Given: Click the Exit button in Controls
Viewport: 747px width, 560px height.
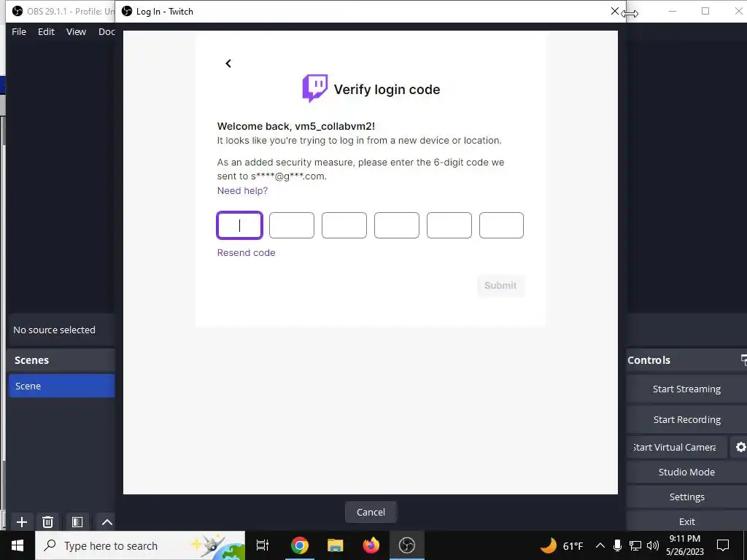Looking at the screenshot, I should [x=686, y=521].
